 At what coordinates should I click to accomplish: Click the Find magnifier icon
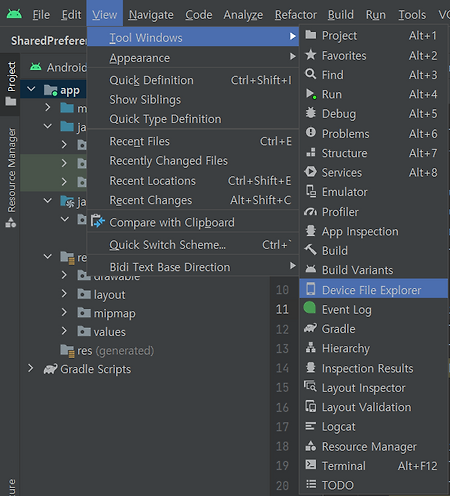[311, 74]
